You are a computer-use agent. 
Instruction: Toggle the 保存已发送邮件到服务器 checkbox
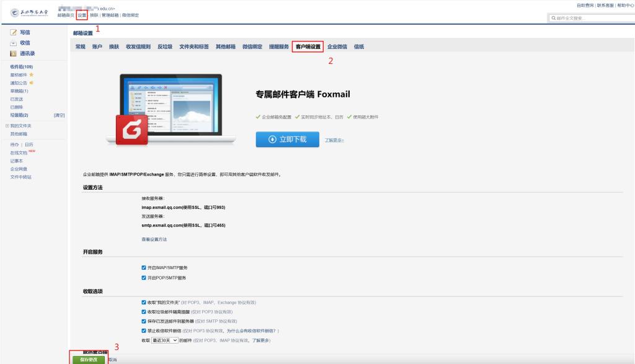(x=144, y=321)
